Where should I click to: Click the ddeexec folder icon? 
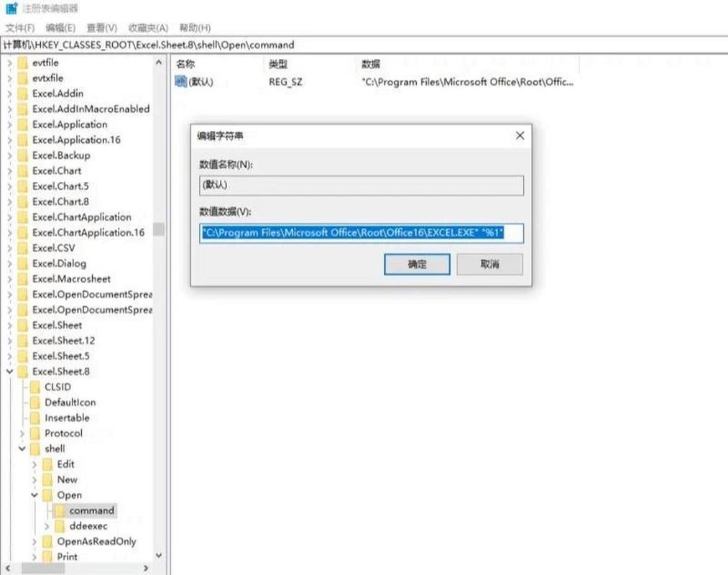click(x=60, y=526)
